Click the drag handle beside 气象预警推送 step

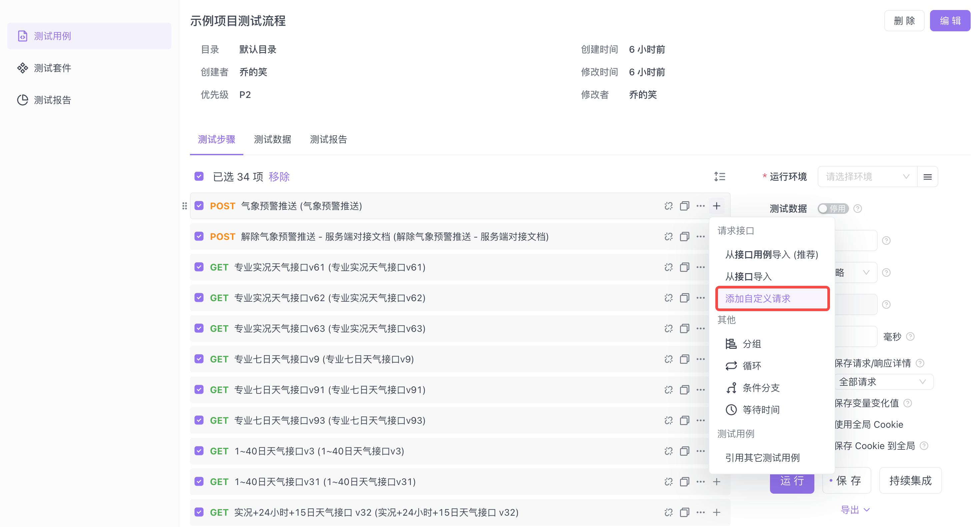click(185, 206)
